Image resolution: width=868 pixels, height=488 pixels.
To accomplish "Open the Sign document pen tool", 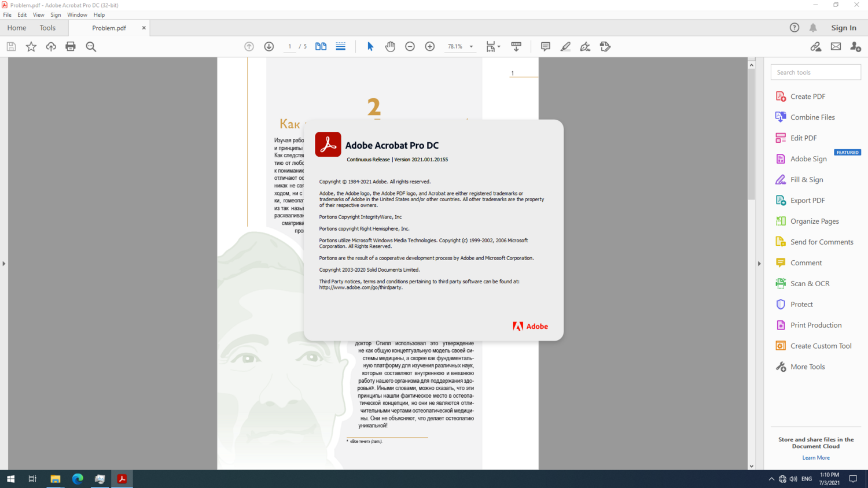I will (585, 46).
